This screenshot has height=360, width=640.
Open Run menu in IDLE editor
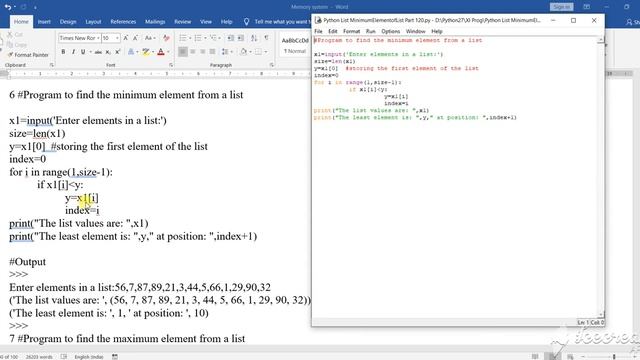[x=370, y=31]
